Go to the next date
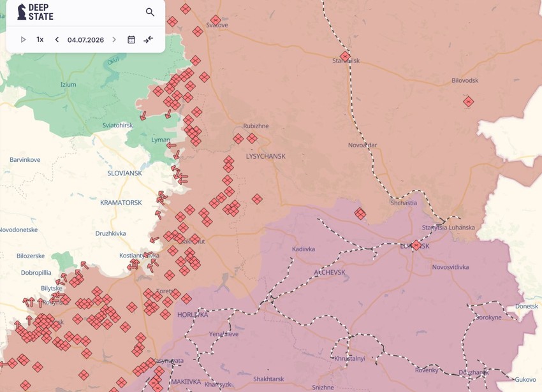Image resolution: width=542 pixels, height=392 pixels. pyautogui.click(x=114, y=40)
